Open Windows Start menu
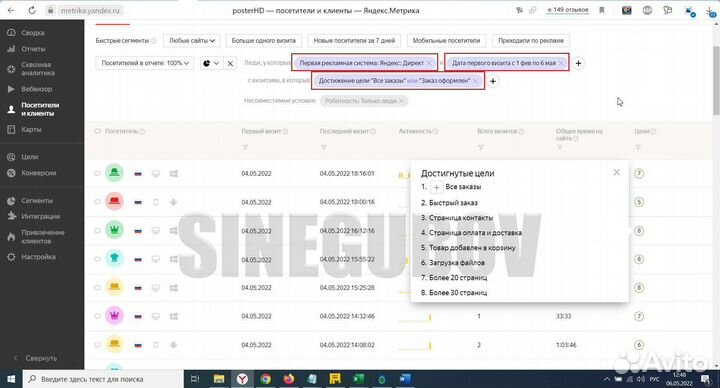This screenshot has width=720, height=388. 11,379
